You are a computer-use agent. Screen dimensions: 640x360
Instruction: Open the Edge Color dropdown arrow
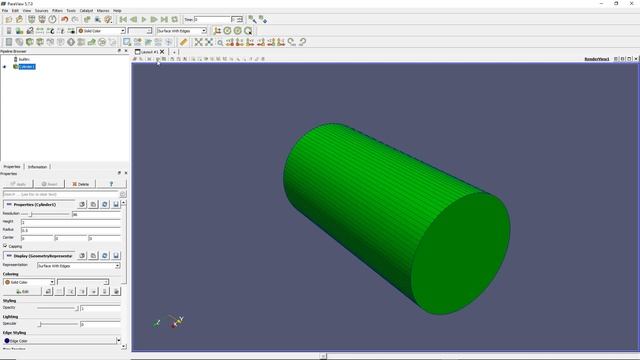118,340
